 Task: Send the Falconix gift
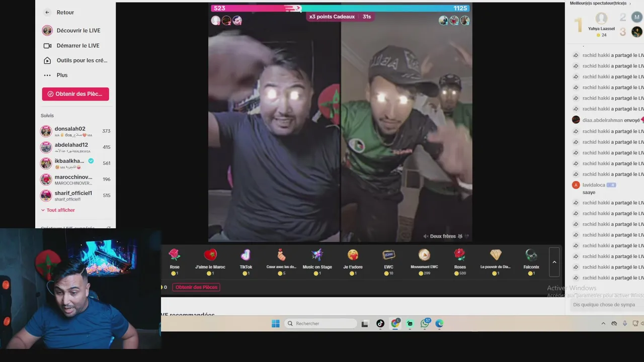531,261
